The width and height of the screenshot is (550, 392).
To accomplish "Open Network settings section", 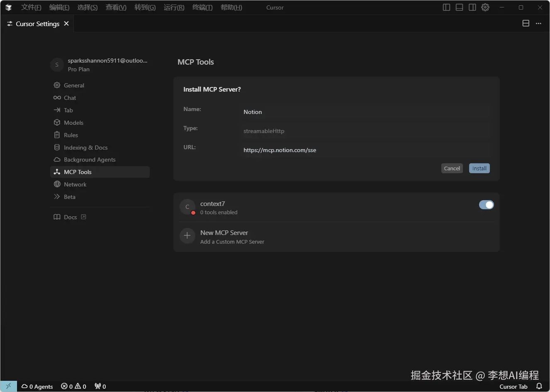I will pyautogui.click(x=100, y=184).
